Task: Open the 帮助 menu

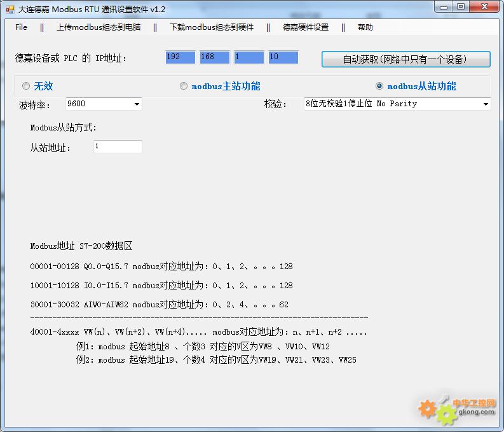Action: [365, 27]
